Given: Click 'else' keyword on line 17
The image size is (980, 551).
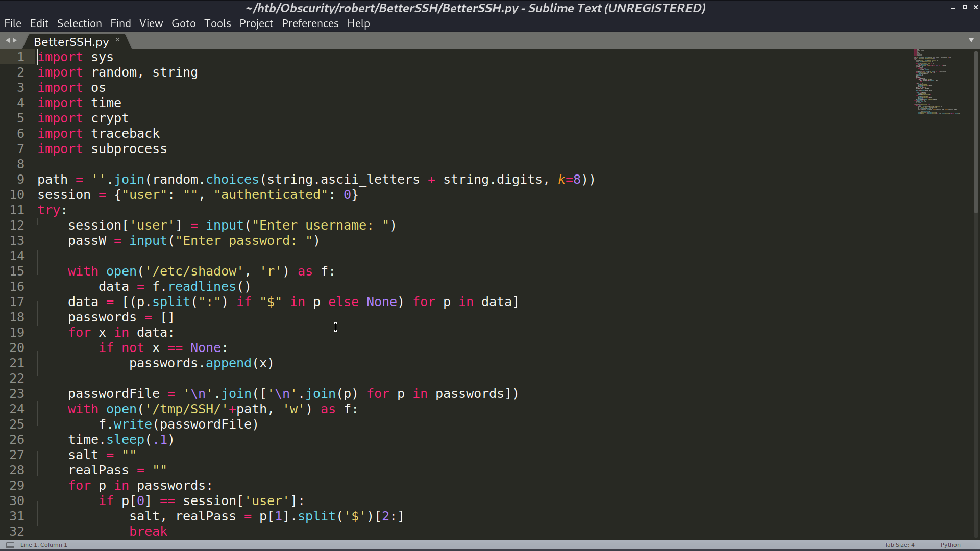Looking at the screenshot, I should 344,302.
